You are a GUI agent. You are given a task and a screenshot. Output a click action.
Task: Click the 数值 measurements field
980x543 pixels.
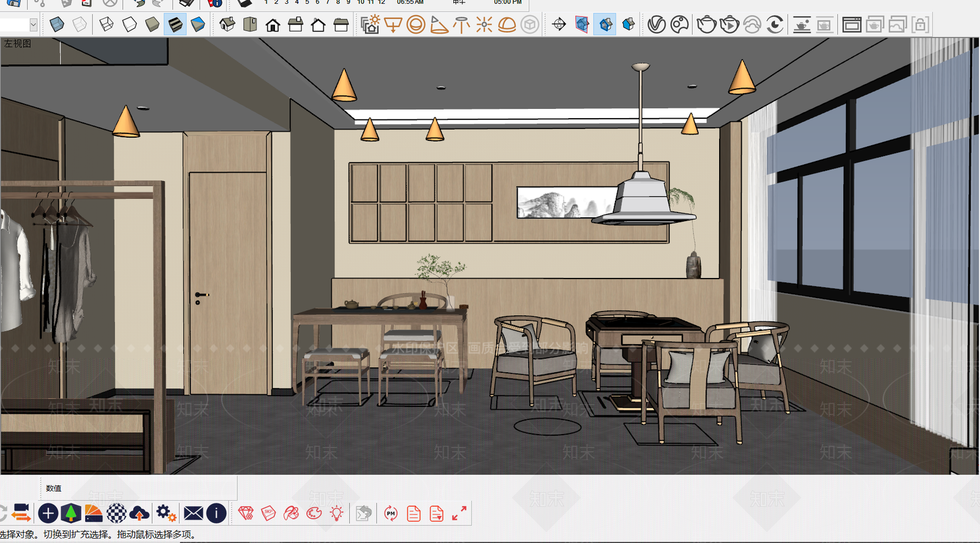click(140, 488)
